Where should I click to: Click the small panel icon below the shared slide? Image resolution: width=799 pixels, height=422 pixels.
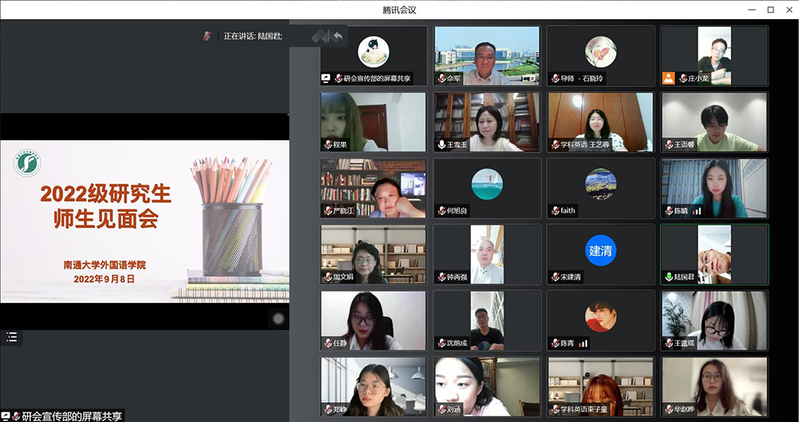(x=12, y=338)
